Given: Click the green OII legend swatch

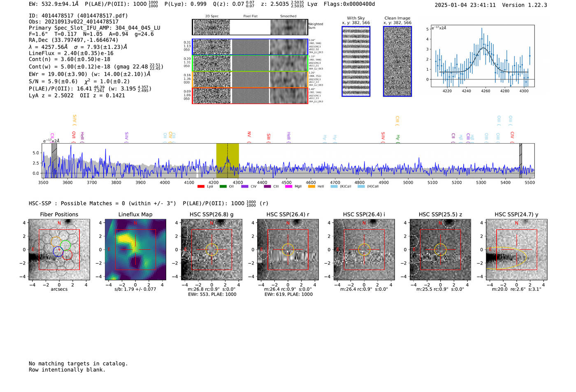Looking at the screenshot, I should (x=223, y=186).
